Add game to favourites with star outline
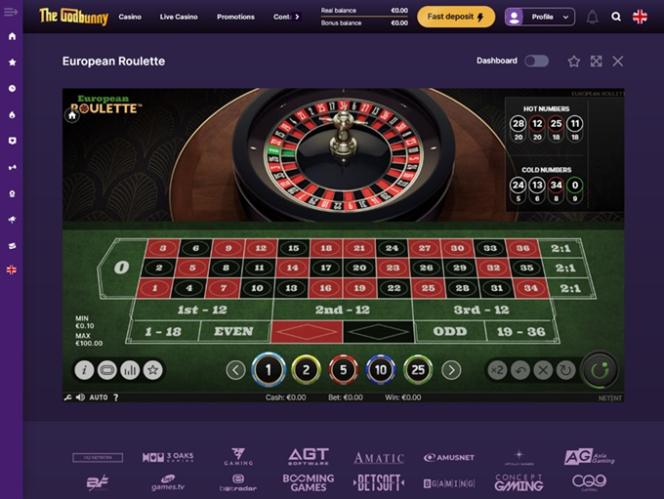The width and height of the screenshot is (664, 499). (573, 61)
